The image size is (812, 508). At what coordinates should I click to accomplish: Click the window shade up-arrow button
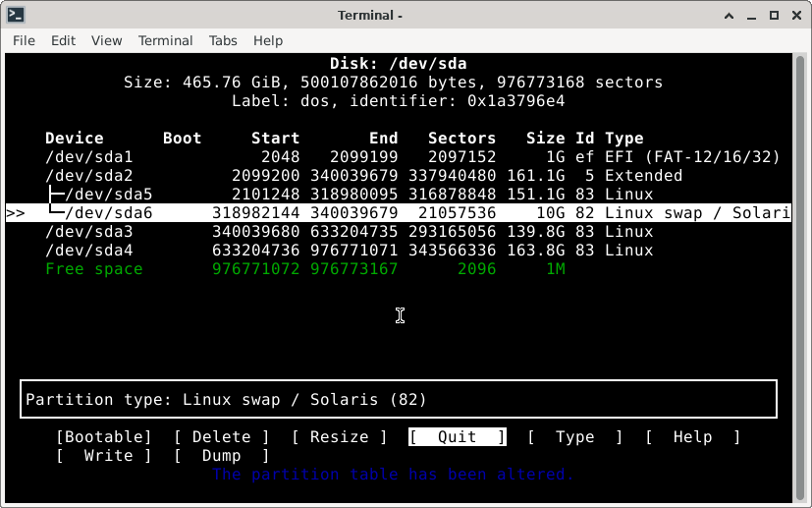pyautogui.click(x=729, y=15)
